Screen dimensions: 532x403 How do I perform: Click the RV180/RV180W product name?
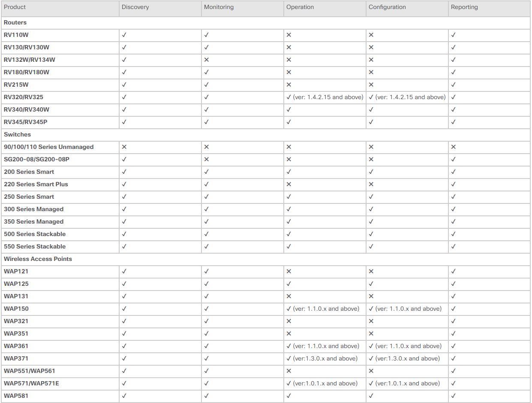27,72
